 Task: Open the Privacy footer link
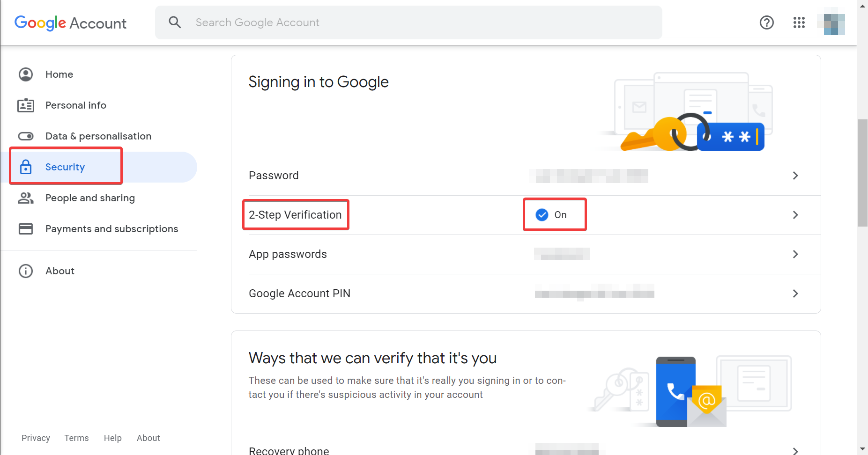click(36, 438)
